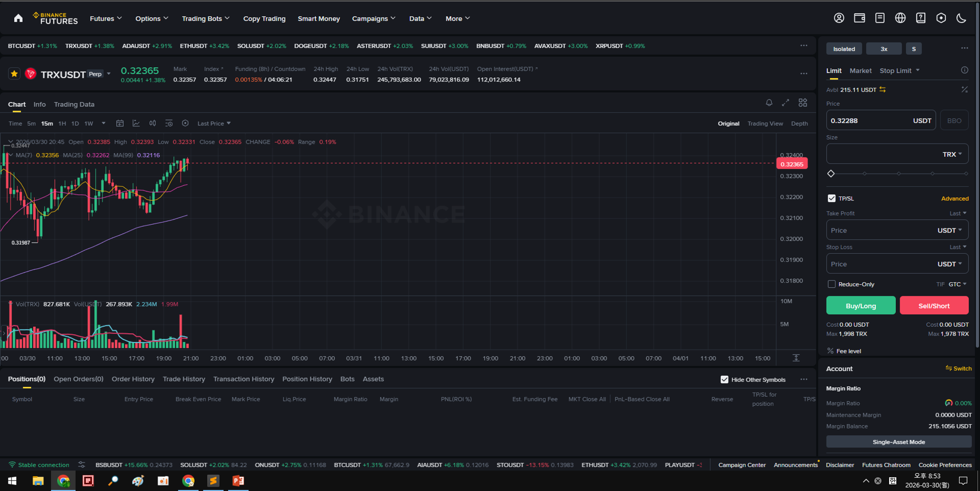Open the Futures dropdown menu
980x491 pixels.
106,18
